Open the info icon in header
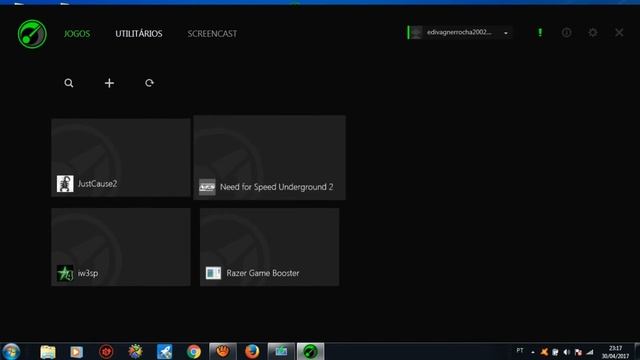The height and width of the screenshot is (360, 640). 567,33
